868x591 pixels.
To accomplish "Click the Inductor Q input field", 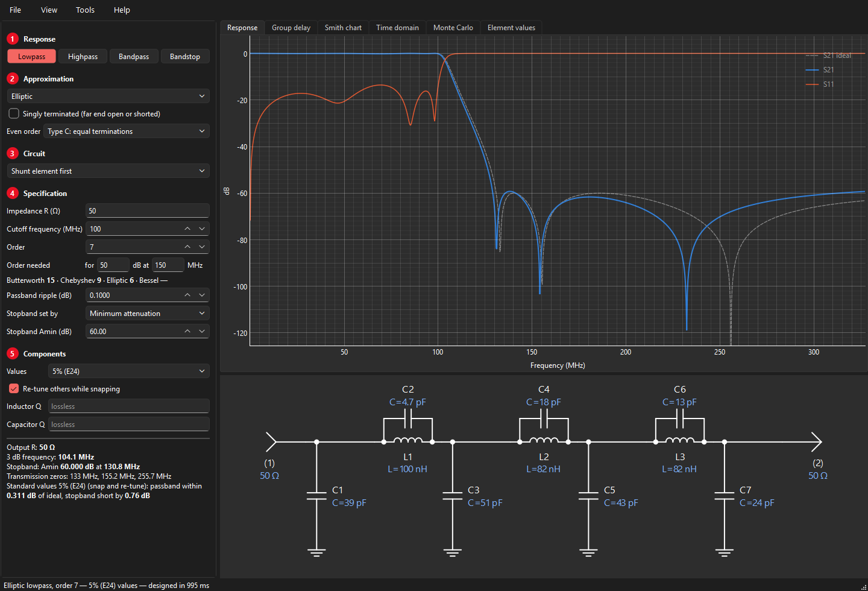I will pyautogui.click(x=129, y=406).
